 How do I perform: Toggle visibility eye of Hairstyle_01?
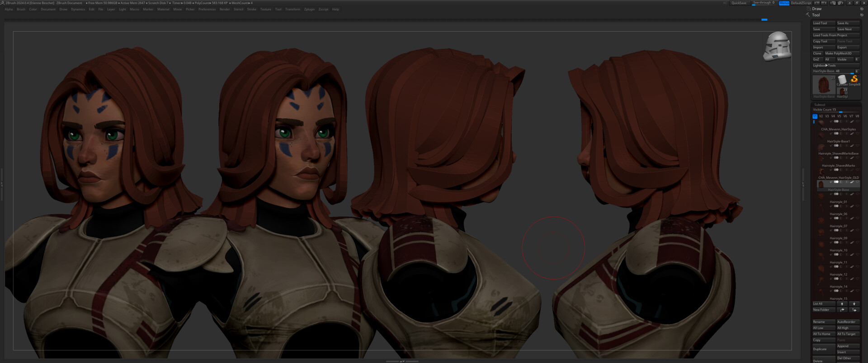857,194
